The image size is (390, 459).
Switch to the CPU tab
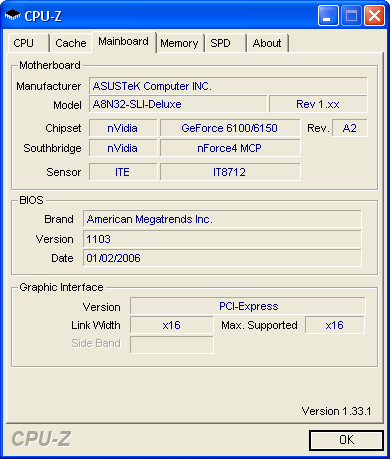coord(28,43)
